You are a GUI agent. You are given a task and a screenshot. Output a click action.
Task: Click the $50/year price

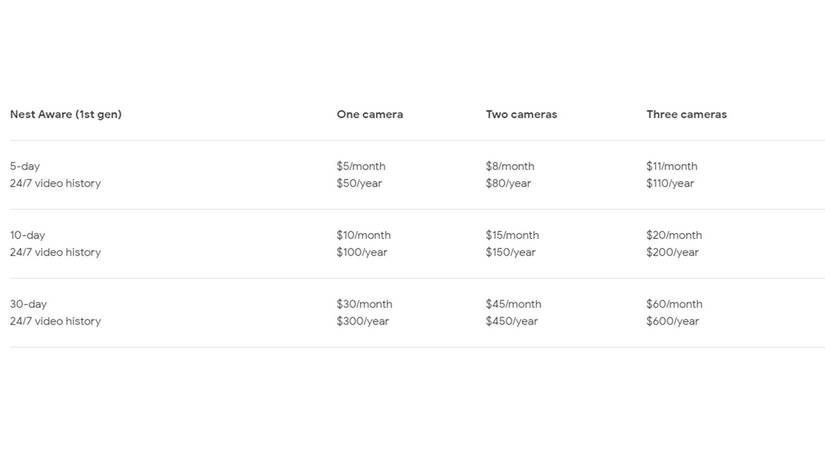359,184
